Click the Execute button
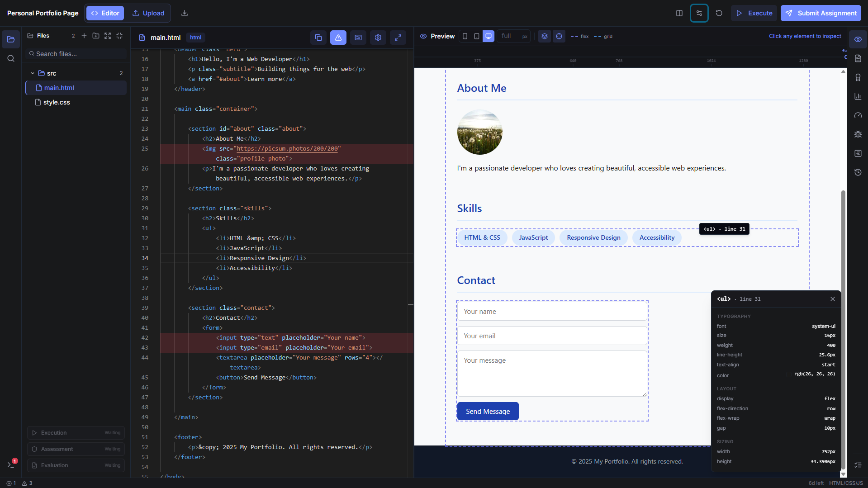The height and width of the screenshot is (488, 868). (x=754, y=13)
